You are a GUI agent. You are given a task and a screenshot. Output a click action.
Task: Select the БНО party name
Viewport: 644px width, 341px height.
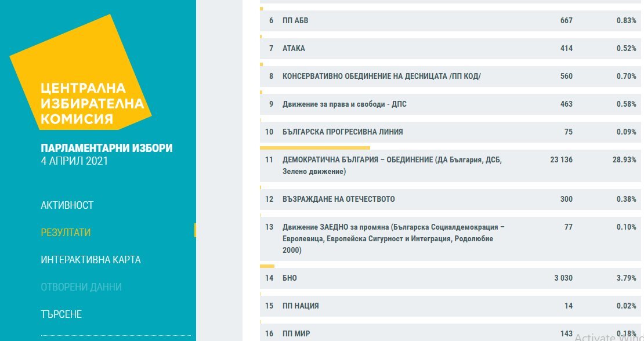tap(290, 278)
